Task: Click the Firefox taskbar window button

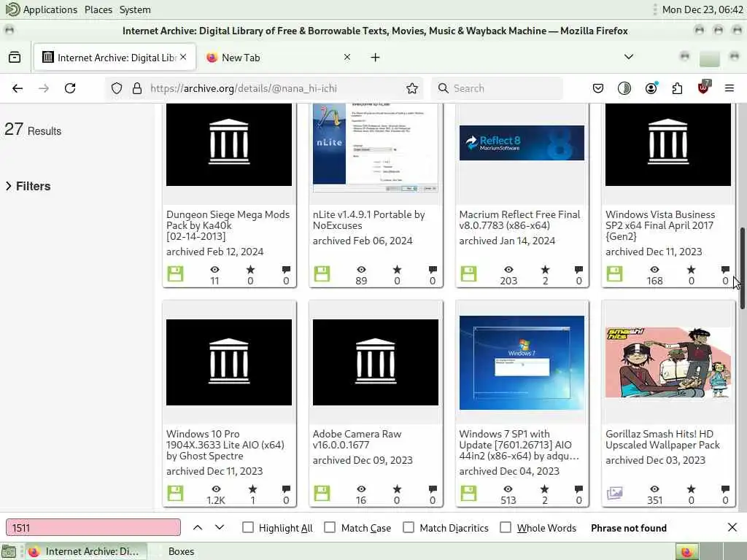Action: [x=86, y=551]
